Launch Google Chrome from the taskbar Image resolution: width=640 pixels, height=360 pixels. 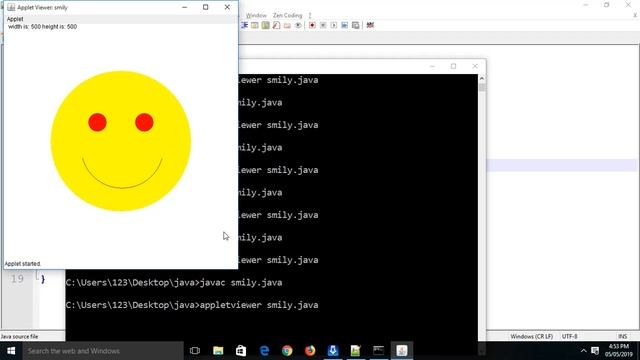287,351
